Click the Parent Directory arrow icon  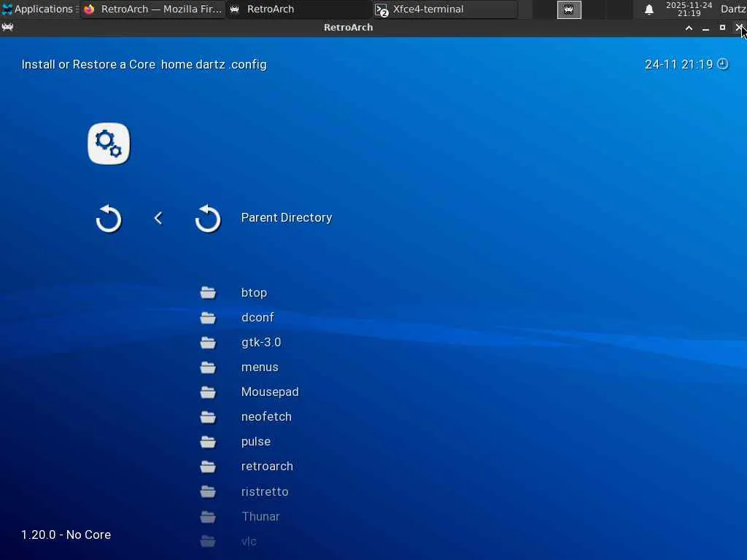point(208,219)
